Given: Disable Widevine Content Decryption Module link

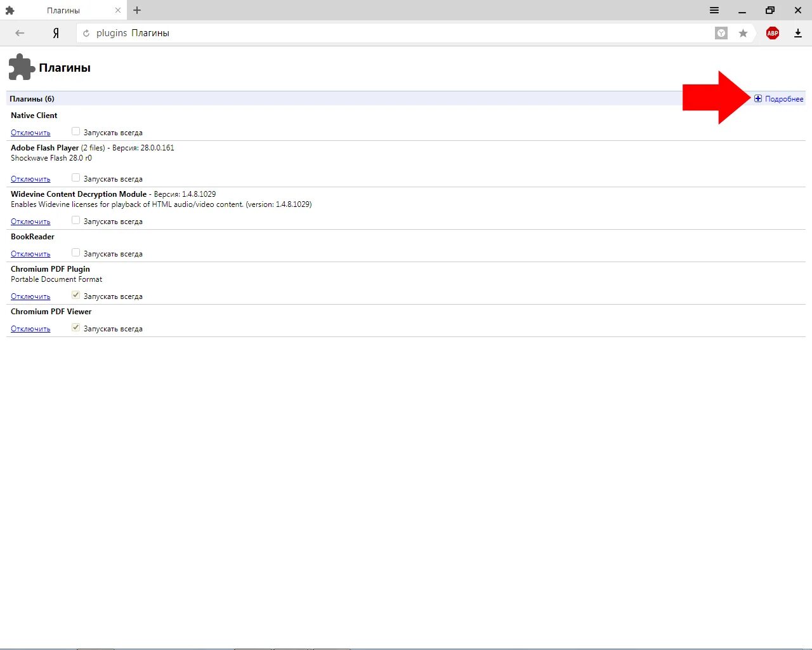Looking at the screenshot, I should click(x=30, y=222).
